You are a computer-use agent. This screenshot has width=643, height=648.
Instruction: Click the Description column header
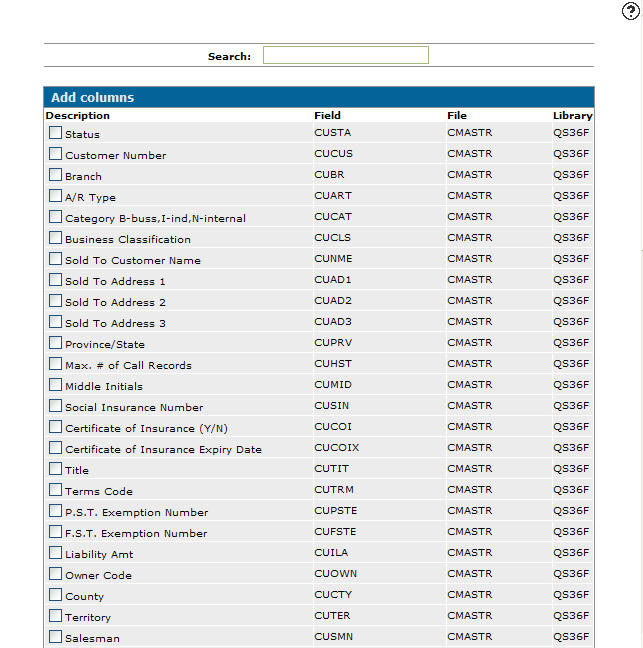point(78,115)
